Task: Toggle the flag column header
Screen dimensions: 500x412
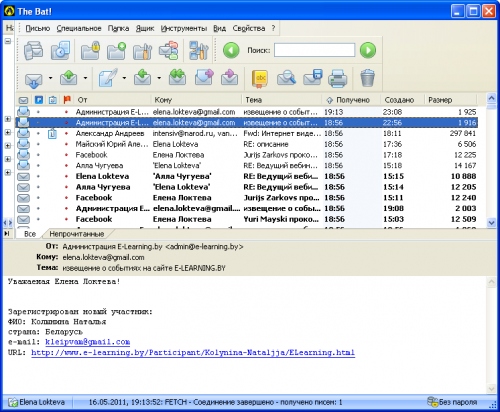Action: [67, 100]
